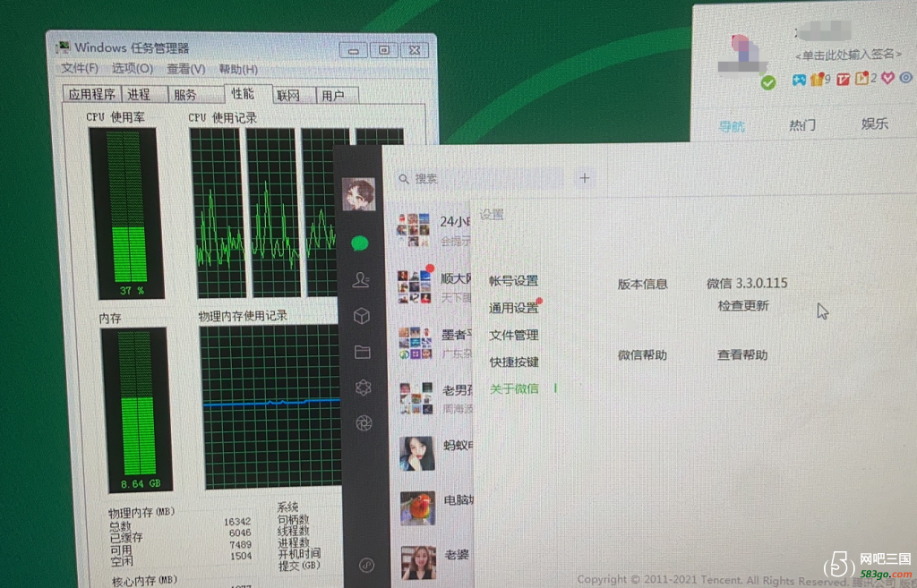Click the Task Manager title bar icon
917x588 pixels.
[x=63, y=47]
